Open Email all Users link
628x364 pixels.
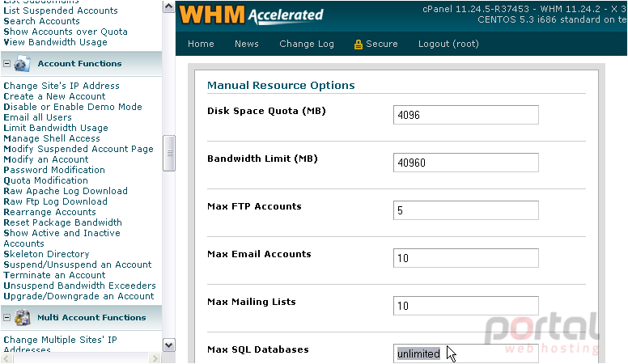38,117
